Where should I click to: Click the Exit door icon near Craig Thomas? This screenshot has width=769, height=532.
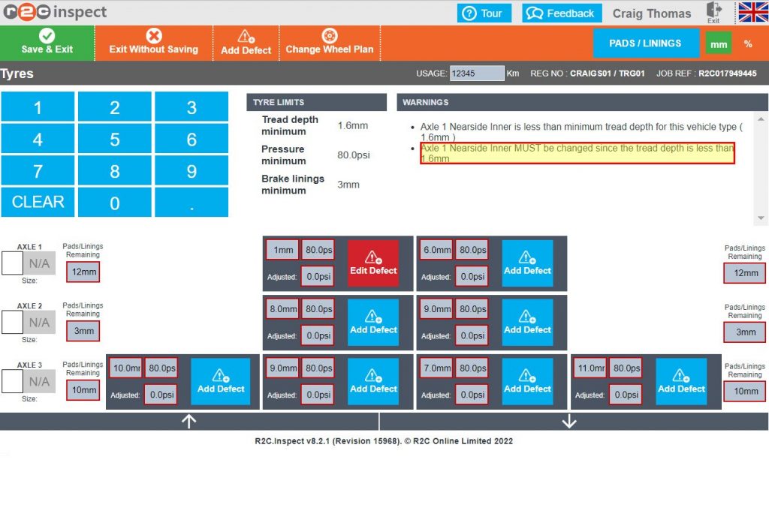pos(713,11)
